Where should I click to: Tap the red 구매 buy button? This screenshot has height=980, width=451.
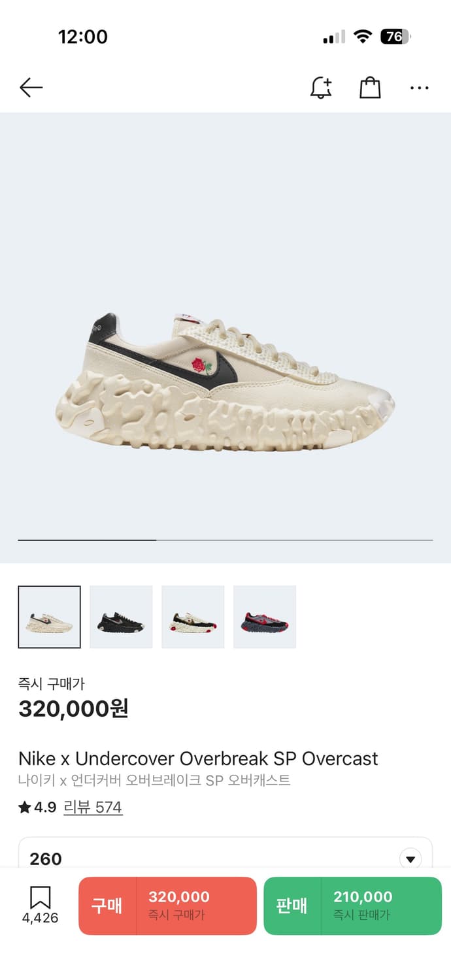(167, 906)
